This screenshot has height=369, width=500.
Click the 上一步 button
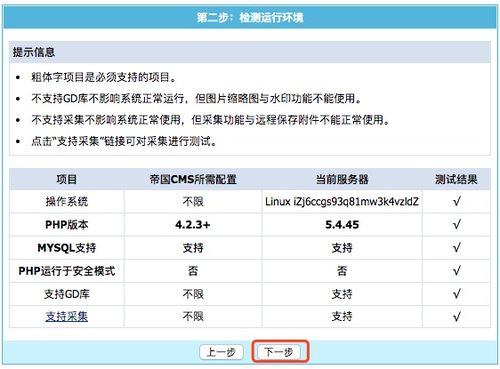click(222, 352)
